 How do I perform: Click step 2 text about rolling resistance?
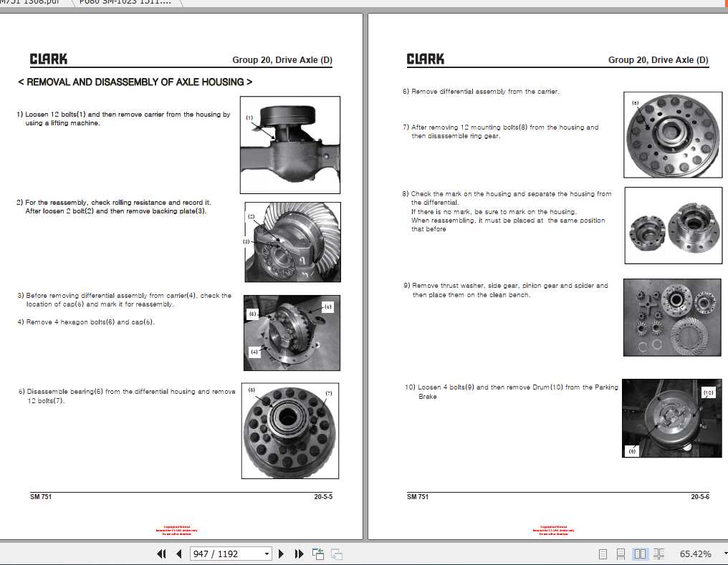[x=114, y=206]
